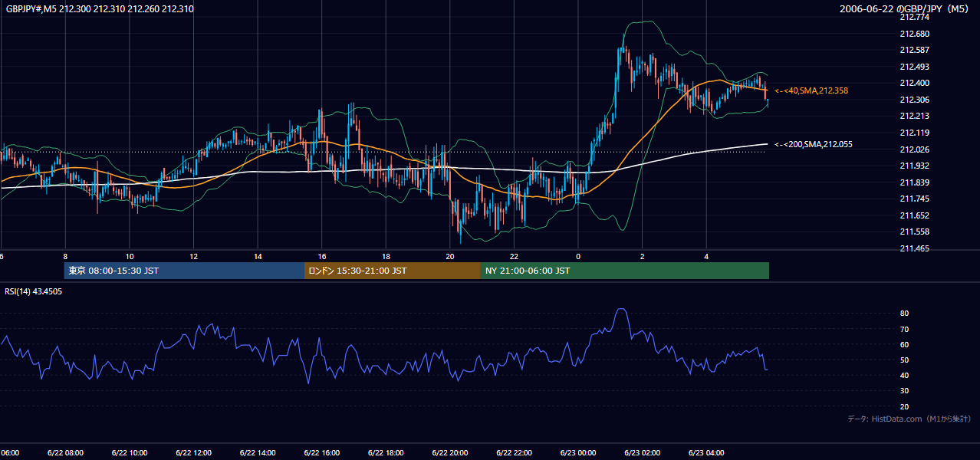The width and height of the screenshot is (980, 460).
Task: Click hour tick 12 below price chart
Action: point(193,257)
